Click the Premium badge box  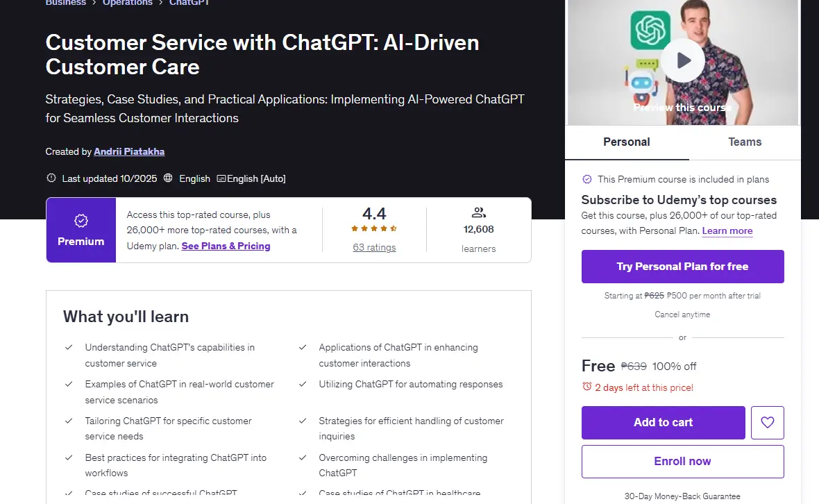click(81, 230)
